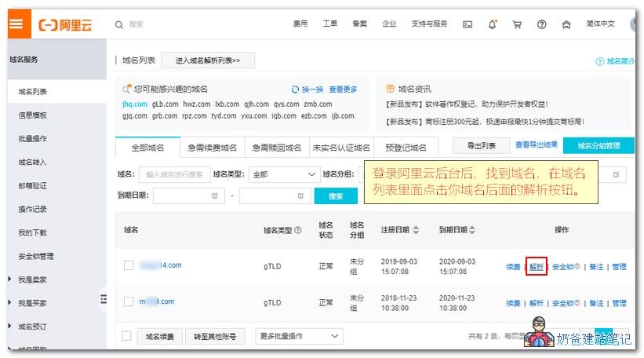Open 批量操作 in the sidebar
The height and width of the screenshot is (358, 644).
pyautogui.click(x=33, y=138)
